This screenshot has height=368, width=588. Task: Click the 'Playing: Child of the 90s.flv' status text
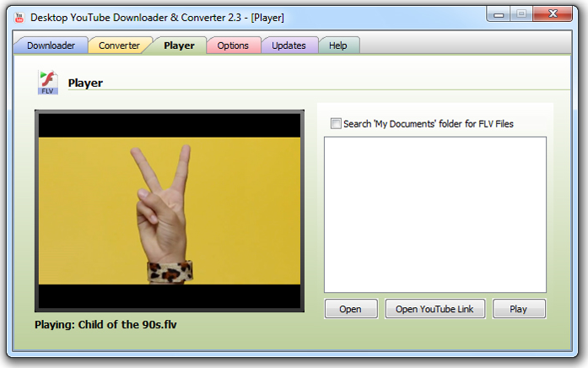point(105,324)
